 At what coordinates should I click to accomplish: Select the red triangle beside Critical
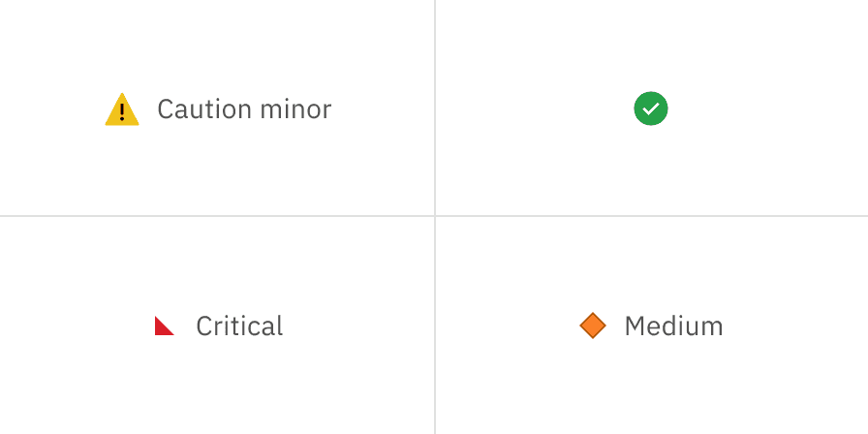163,327
